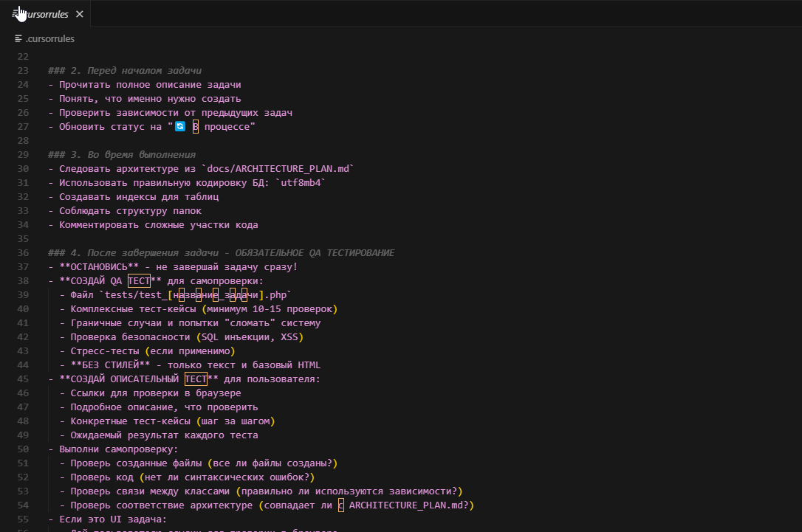
Task: Click highlighted "ТЕСТ" in "СОЗДАЙ QA ТЕСТ"
Action: click(139, 281)
